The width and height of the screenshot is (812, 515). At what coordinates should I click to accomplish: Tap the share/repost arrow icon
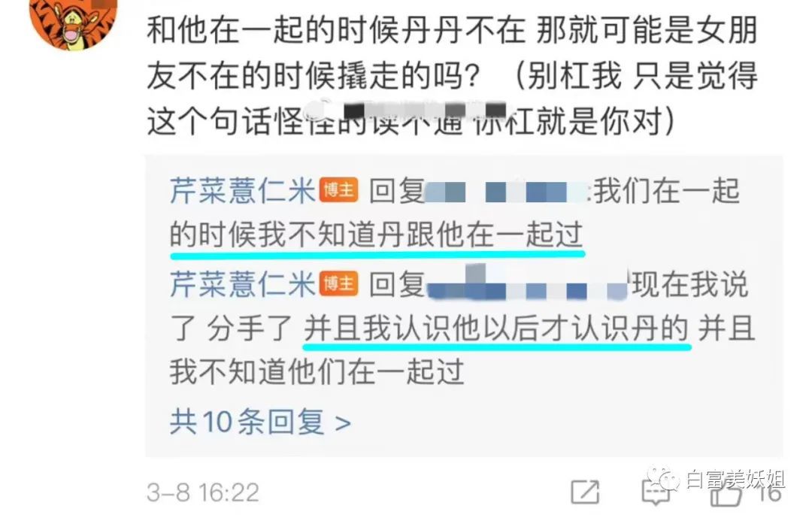pyautogui.click(x=585, y=491)
